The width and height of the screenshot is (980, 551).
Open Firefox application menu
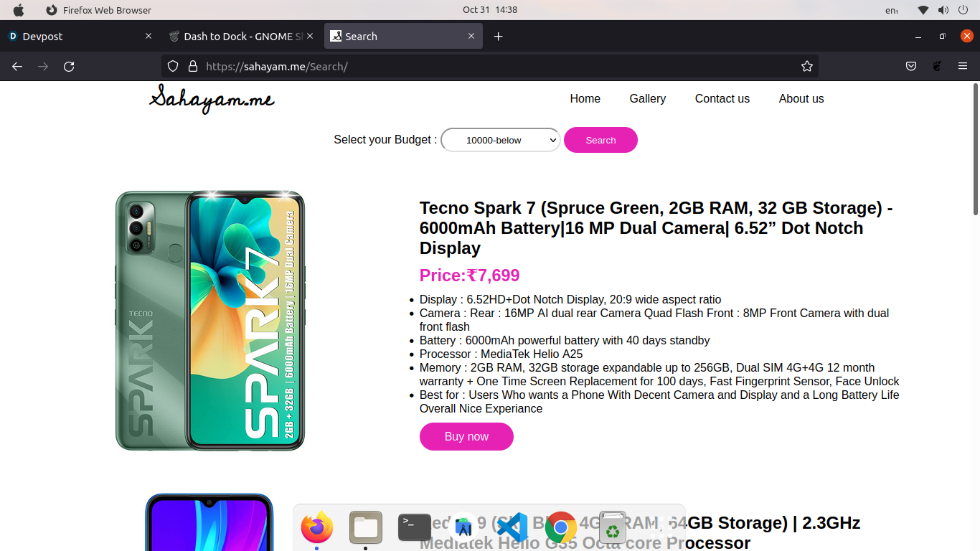(963, 66)
